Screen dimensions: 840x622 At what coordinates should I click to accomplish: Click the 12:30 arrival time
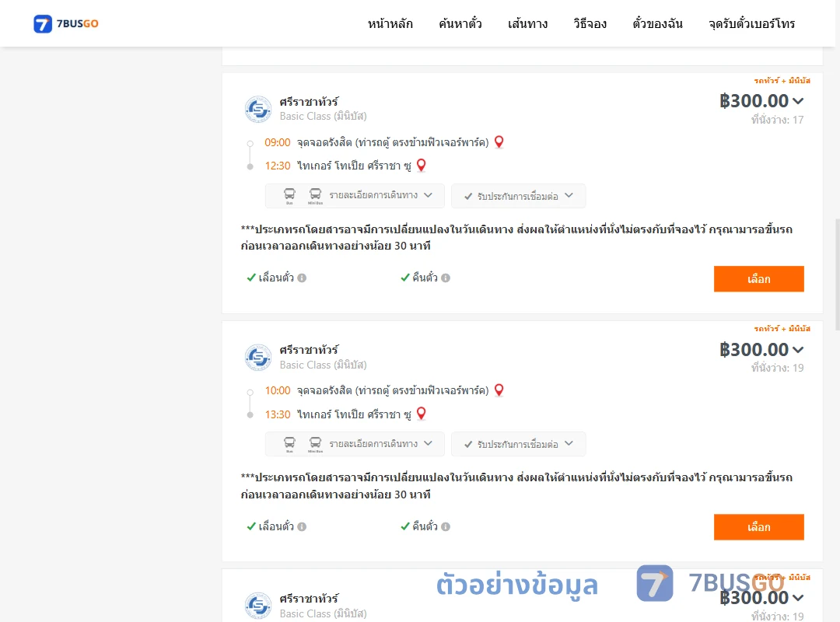(278, 166)
